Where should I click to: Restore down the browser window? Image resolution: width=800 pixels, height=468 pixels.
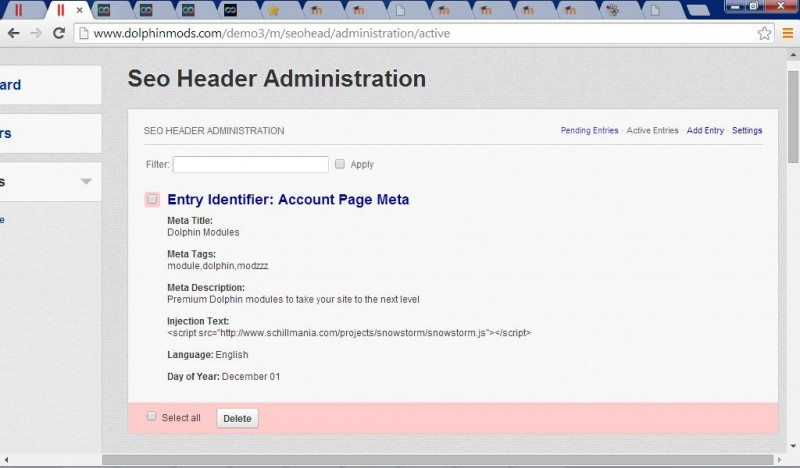(754, 6)
